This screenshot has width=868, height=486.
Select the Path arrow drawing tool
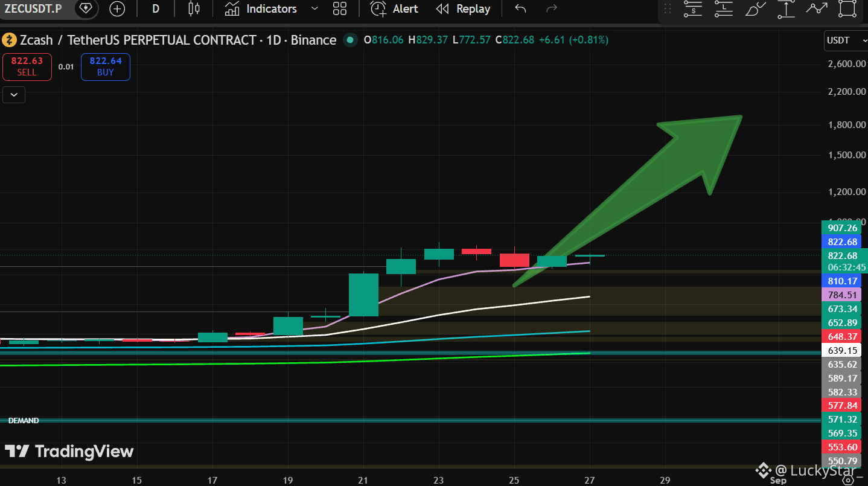(x=817, y=8)
